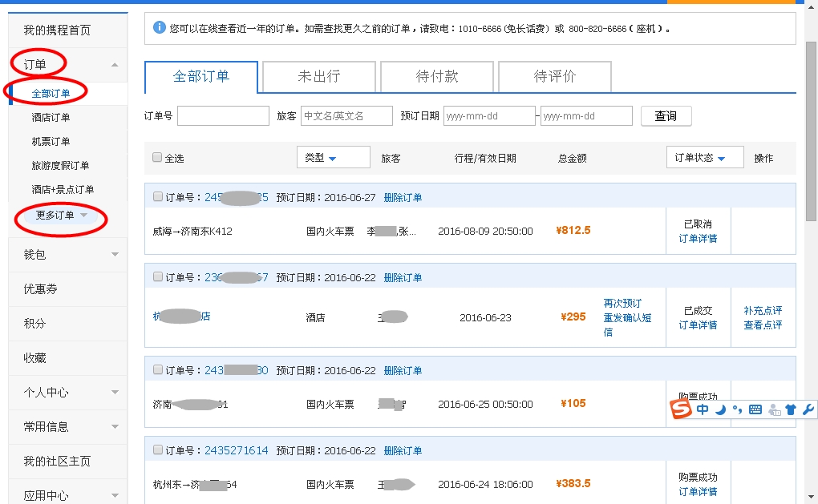This screenshot has width=818, height=504.
Task: Open 我的社区主页 in the sidebar
Action: (x=57, y=461)
